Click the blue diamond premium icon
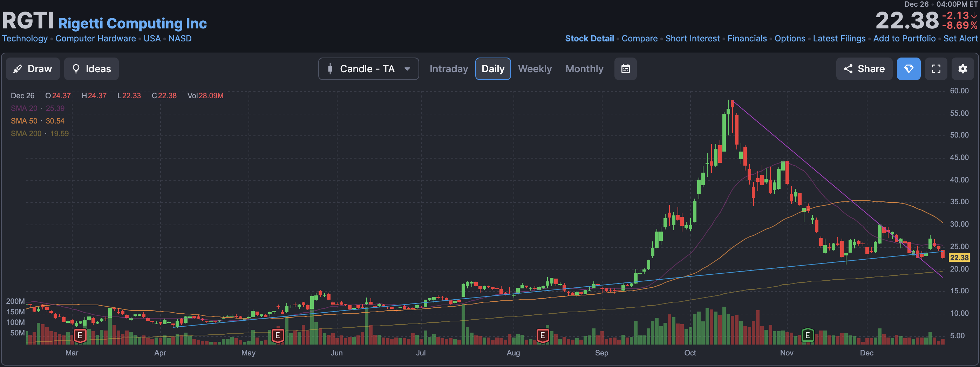Screen dimensions: 980x367 pos(908,69)
